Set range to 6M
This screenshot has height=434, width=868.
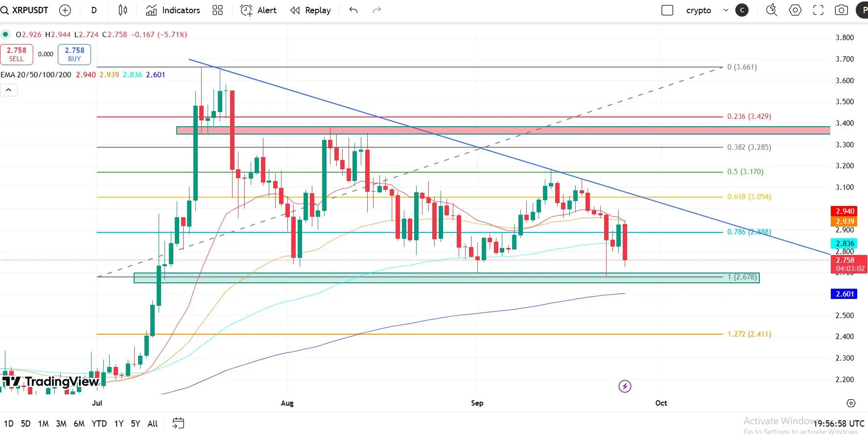click(x=79, y=424)
